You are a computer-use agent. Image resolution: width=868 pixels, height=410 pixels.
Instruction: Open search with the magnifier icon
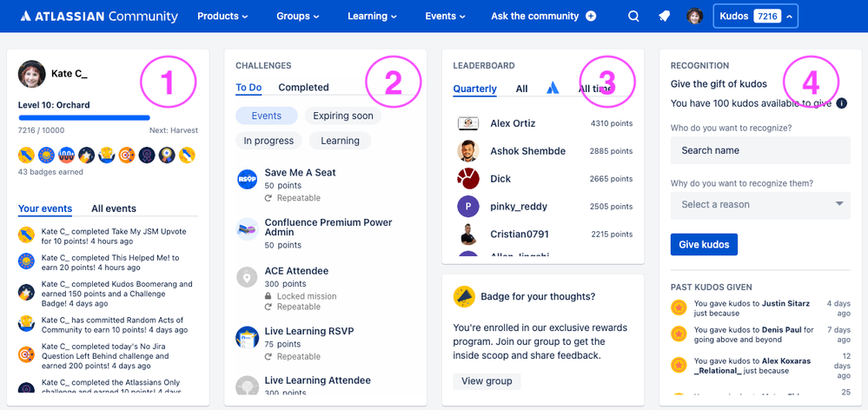[x=633, y=16]
